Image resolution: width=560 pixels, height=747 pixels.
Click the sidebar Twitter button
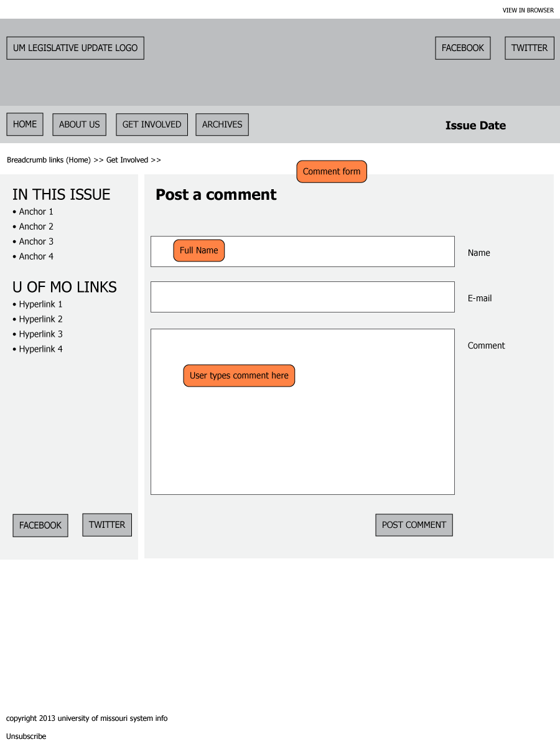[107, 525]
